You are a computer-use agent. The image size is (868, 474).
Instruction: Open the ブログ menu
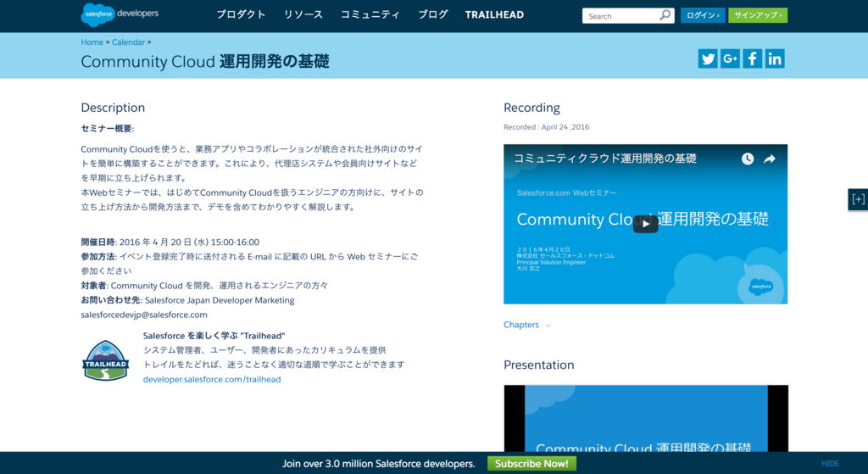pyautogui.click(x=433, y=15)
